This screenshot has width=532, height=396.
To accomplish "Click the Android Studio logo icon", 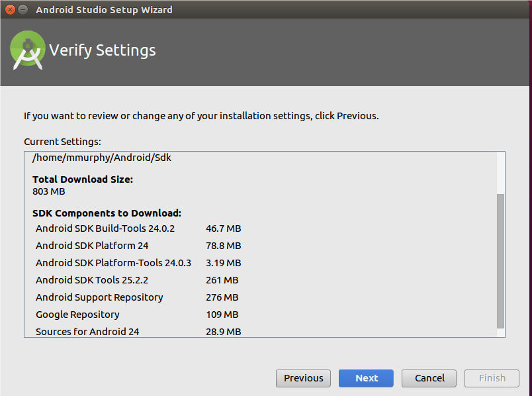I will 28,50.
